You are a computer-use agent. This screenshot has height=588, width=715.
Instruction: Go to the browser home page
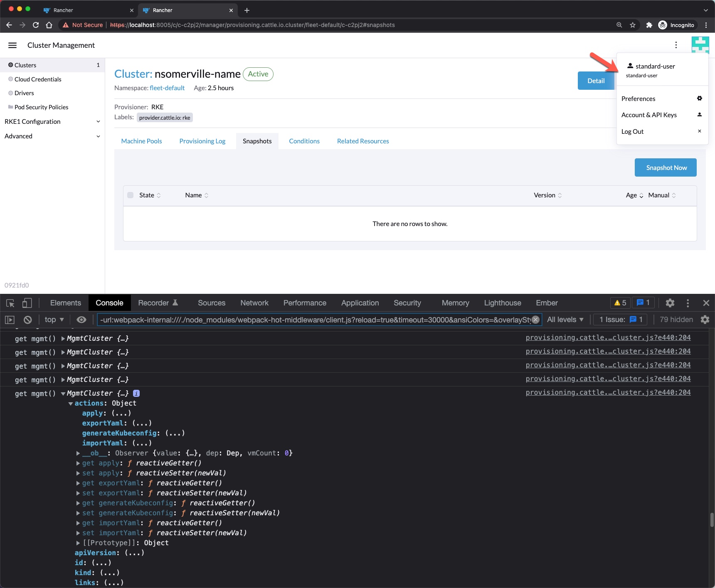tap(49, 25)
